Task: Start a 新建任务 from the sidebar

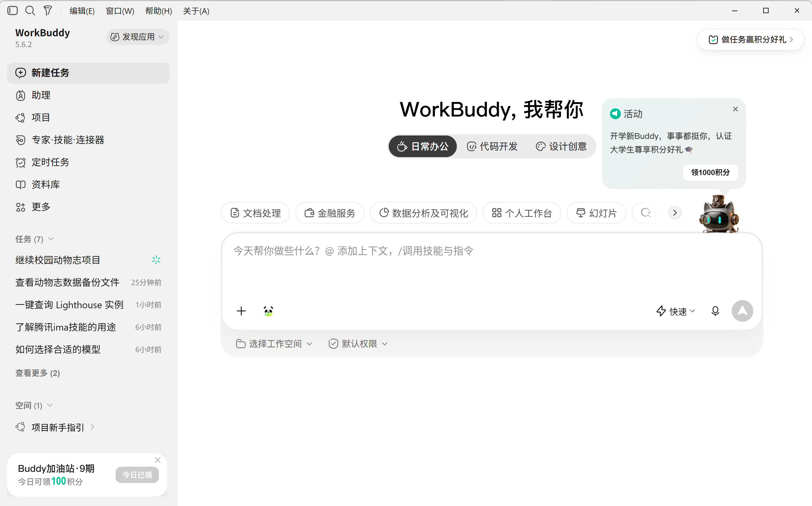Action: 88,73
